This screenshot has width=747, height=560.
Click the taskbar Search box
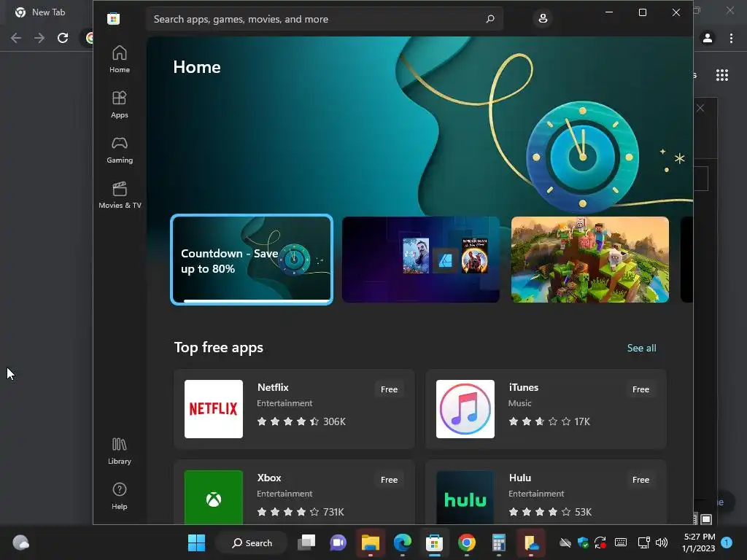point(252,542)
